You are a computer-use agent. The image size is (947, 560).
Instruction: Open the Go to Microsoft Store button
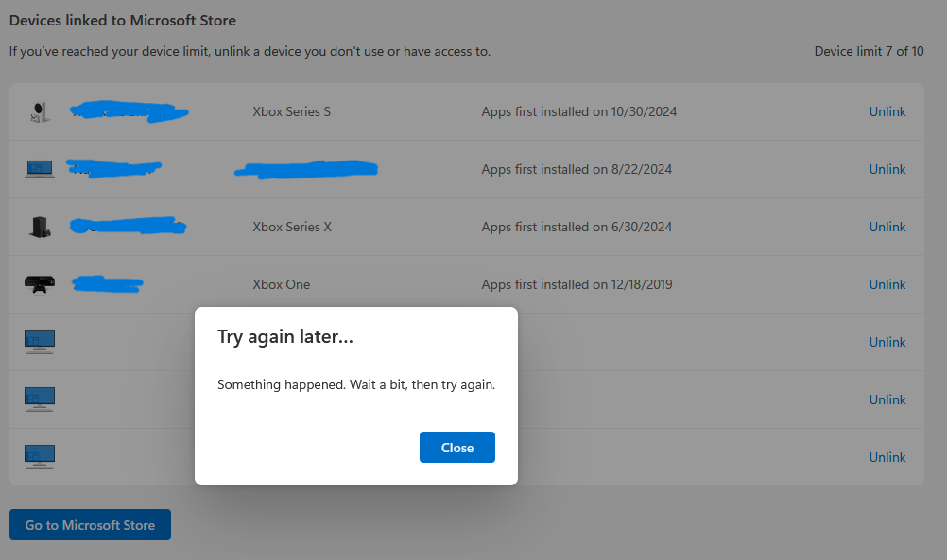90,524
